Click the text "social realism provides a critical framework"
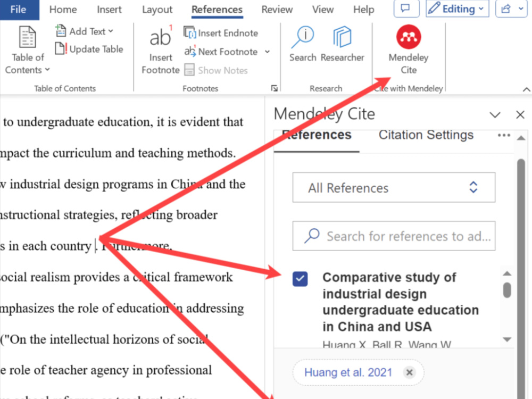The height and width of the screenshot is (399, 532). (x=117, y=277)
